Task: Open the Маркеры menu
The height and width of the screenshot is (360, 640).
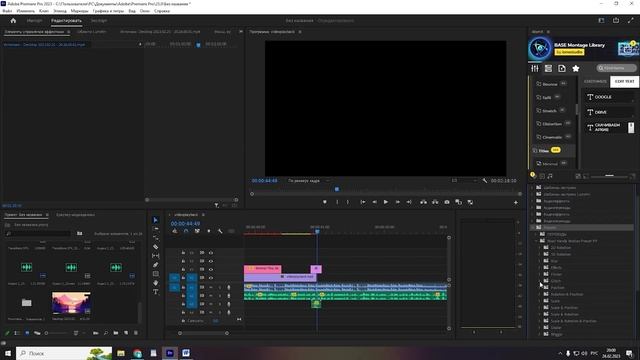Action: coord(79,11)
